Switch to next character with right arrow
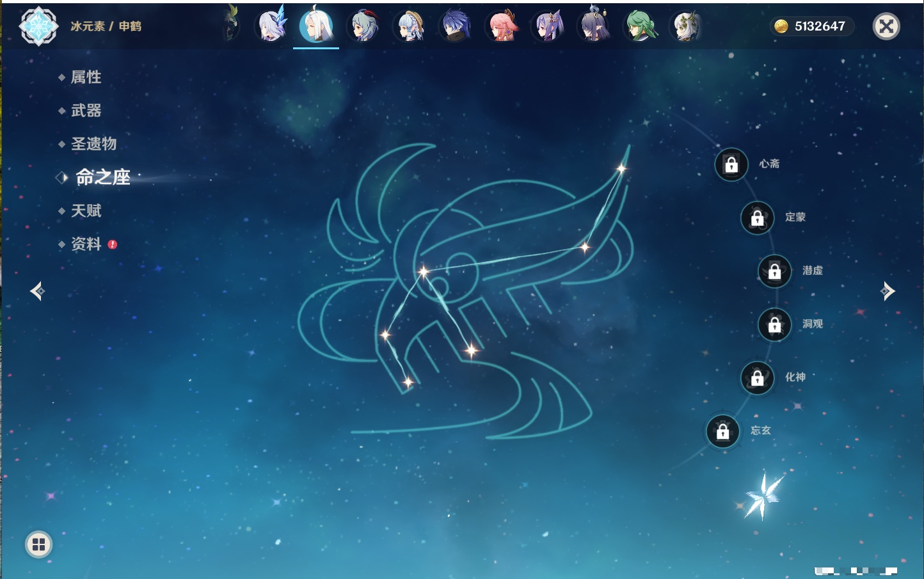This screenshot has width=924, height=579. (888, 291)
